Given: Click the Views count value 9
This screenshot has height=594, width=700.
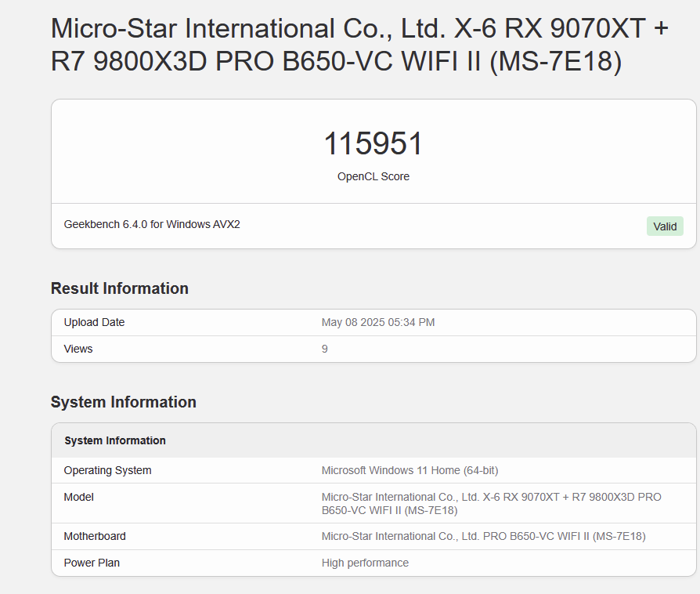Looking at the screenshot, I should [325, 349].
